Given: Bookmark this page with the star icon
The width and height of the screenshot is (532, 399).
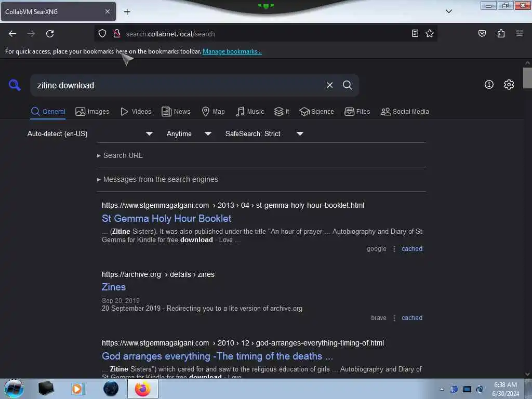Looking at the screenshot, I should [x=430, y=33].
